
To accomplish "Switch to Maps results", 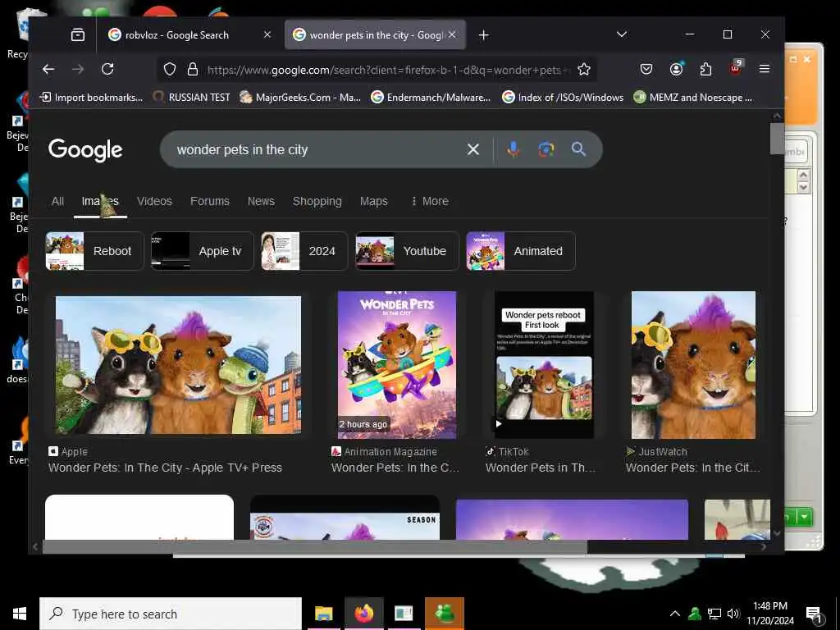I will pyautogui.click(x=374, y=202).
